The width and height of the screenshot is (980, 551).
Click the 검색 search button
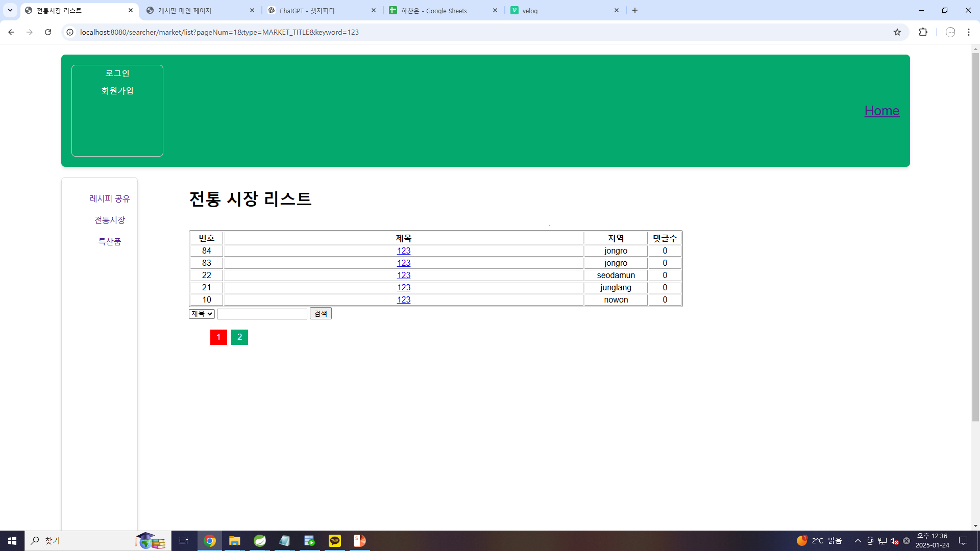(321, 314)
